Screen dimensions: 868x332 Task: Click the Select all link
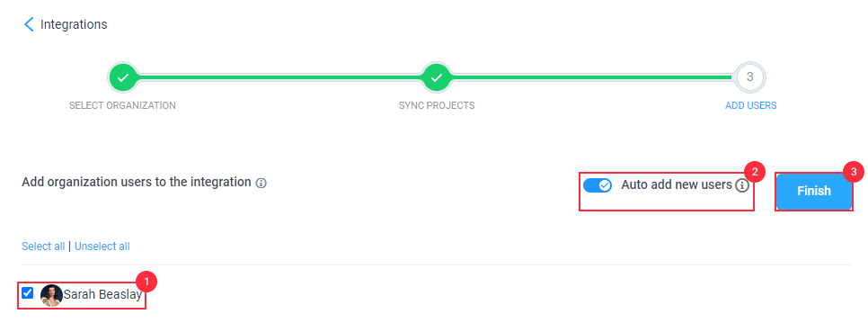click(x=43, y=247)
